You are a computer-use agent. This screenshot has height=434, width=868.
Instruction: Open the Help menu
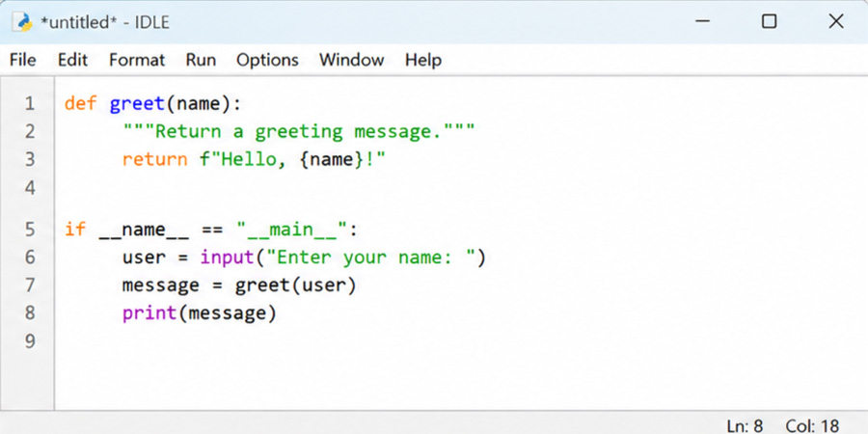(423, 60)
